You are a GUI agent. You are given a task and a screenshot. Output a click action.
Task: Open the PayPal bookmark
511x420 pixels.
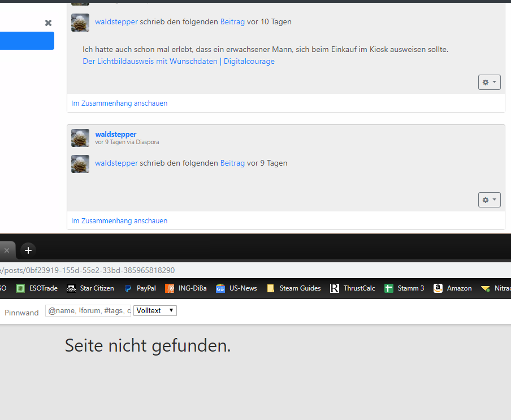(140, 288)
